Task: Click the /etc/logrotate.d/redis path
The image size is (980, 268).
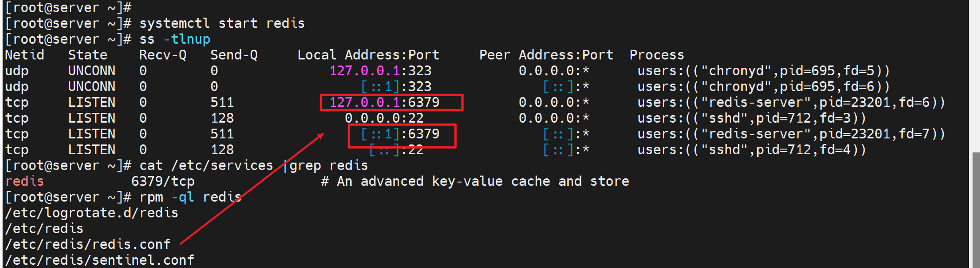Action: coord(92,213)
